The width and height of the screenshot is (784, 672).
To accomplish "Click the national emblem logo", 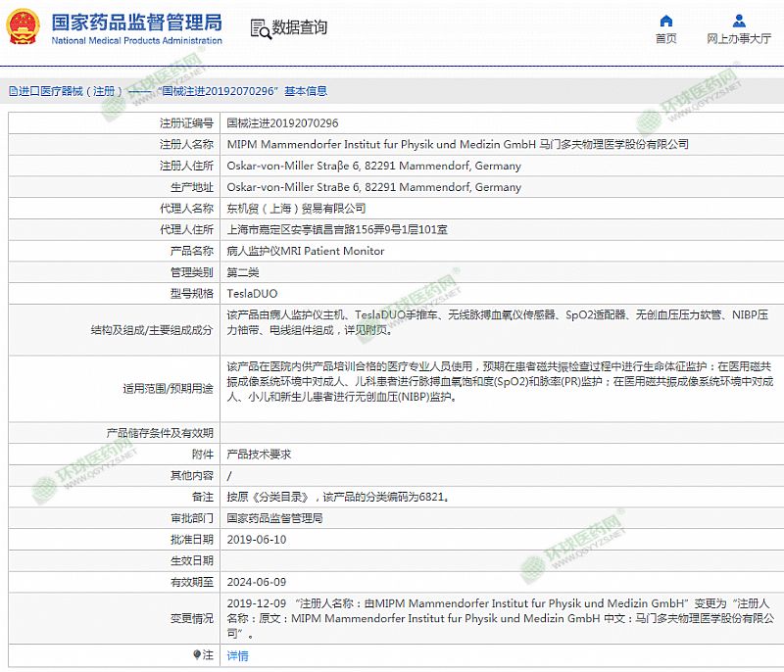I will (x=24, y=26).
